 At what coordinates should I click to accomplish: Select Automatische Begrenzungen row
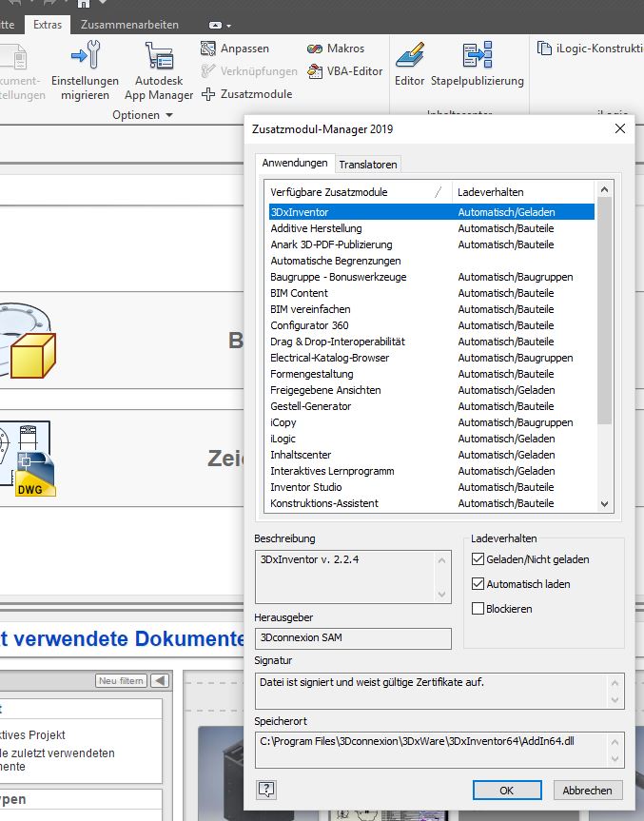432,261
